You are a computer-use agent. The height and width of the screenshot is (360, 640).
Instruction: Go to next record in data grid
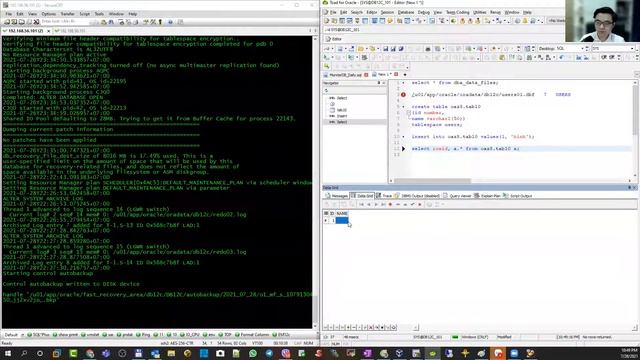click(376, 204)
